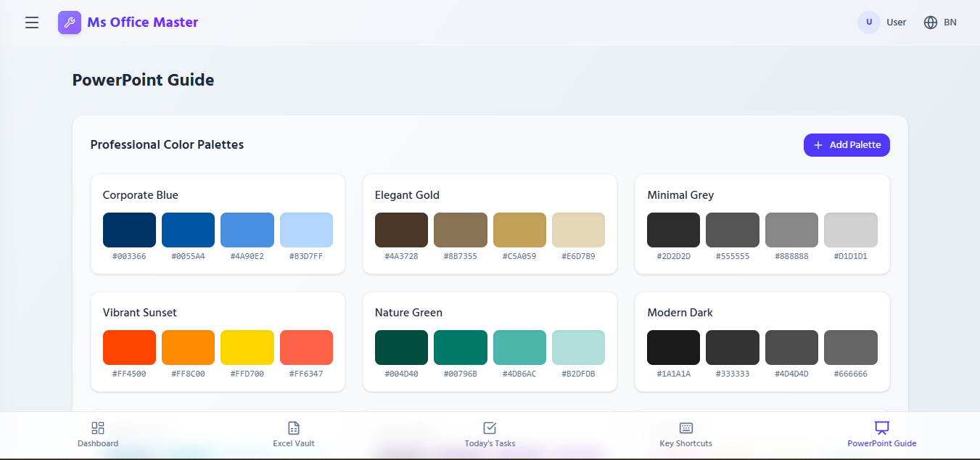Switch language via BN label

coord(950,22)
